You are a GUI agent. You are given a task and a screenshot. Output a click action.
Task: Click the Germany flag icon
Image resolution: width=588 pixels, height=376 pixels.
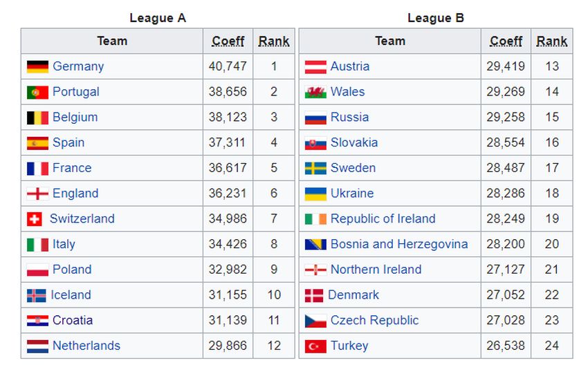pyautogui.click(x=37, y=67)
